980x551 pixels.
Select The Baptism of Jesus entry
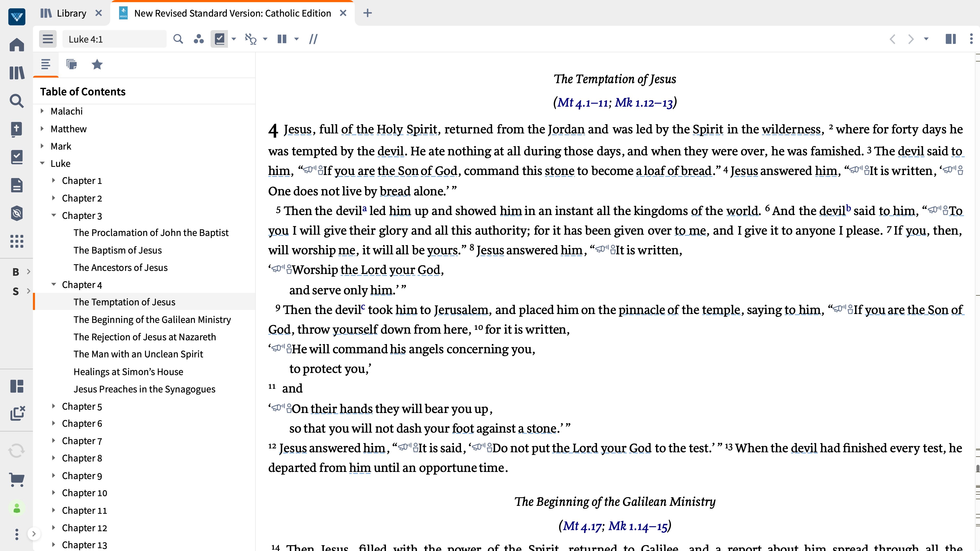click(118, 250)
